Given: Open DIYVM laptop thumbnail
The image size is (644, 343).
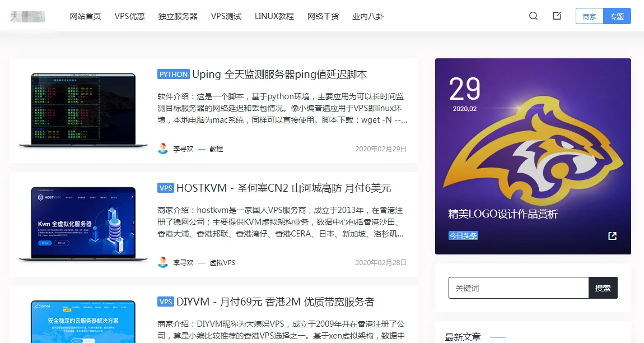Looking at the screenshot, I should click(83, 321).
